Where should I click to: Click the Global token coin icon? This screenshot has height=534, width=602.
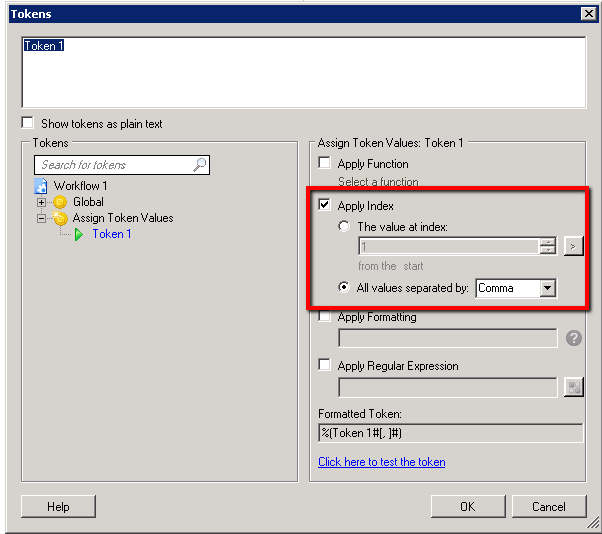point(60,202)
